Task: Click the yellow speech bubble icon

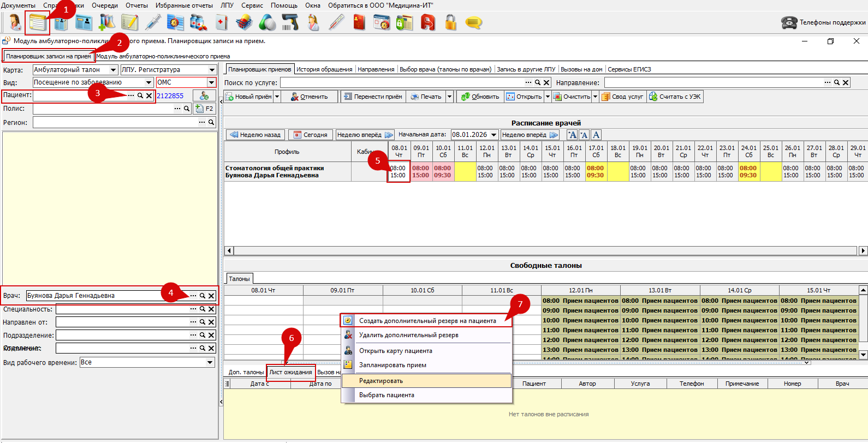Action: point(473,22)
